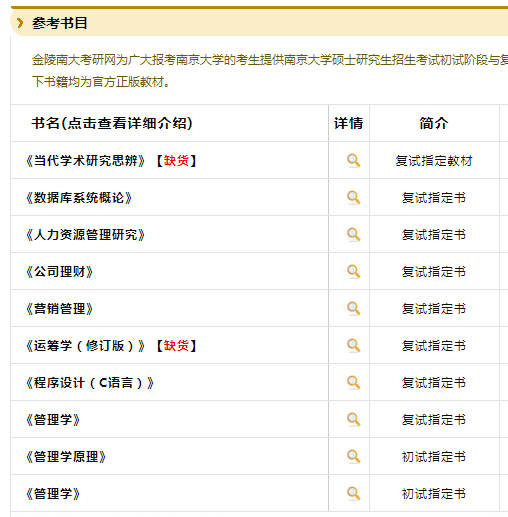
Task: Open the 《人力资源管理研究》 book title
Action: tap(85, 235)
